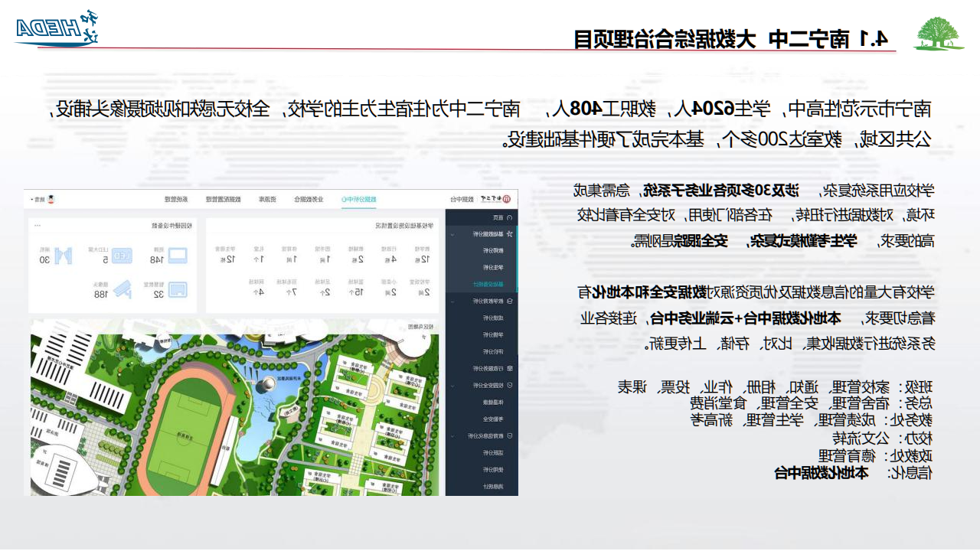The width and height of the screenshot is (980, 551).
Task: Click the 数据中台 title in header
Action: [x=462, y=199]
